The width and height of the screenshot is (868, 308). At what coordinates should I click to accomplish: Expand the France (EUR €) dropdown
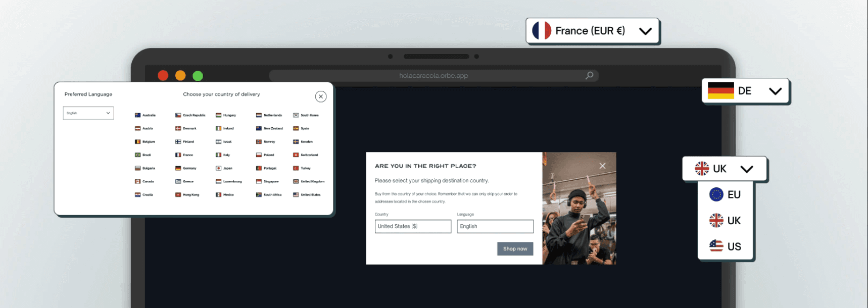pyautogui.click(x=645, y=31)
